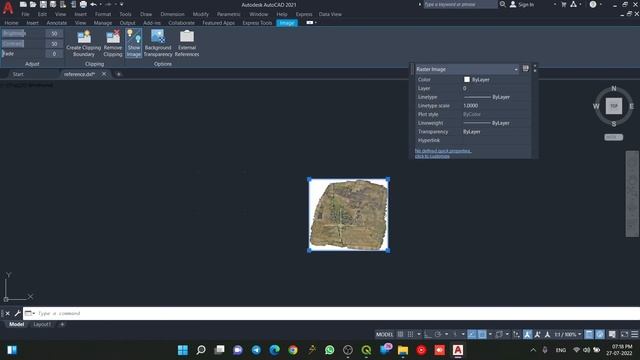
Task: Click the Brightness slider
Action: (x=22, y=33)
